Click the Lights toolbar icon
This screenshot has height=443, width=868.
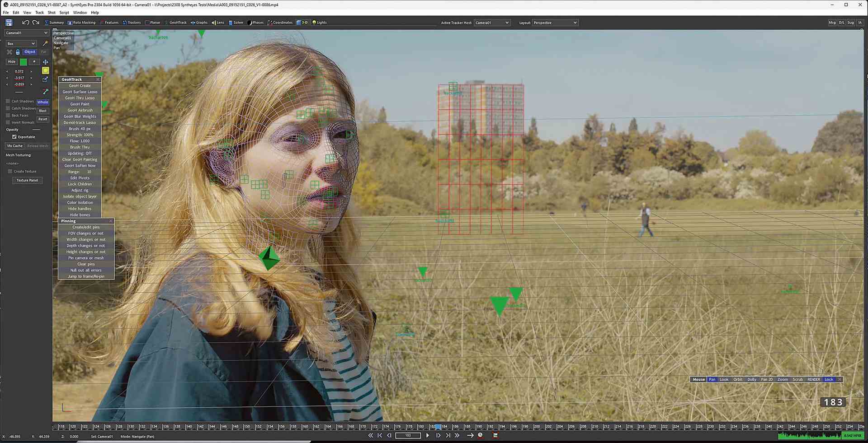pyautogui.click(x=319, y=22)
